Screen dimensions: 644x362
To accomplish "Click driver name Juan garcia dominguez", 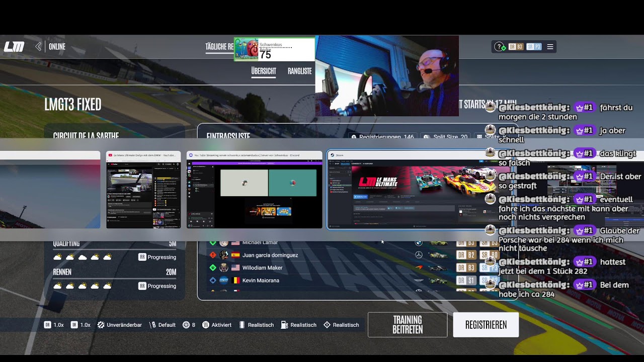I will [x=270, y=255].
